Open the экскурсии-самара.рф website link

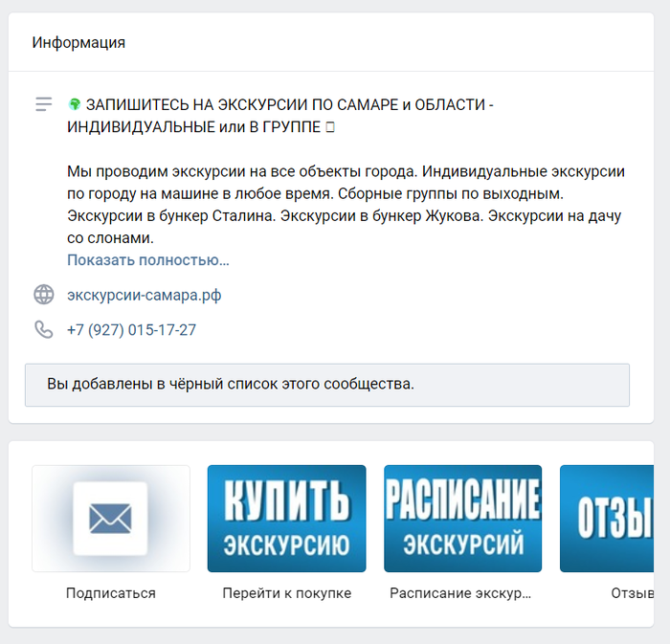144,295
